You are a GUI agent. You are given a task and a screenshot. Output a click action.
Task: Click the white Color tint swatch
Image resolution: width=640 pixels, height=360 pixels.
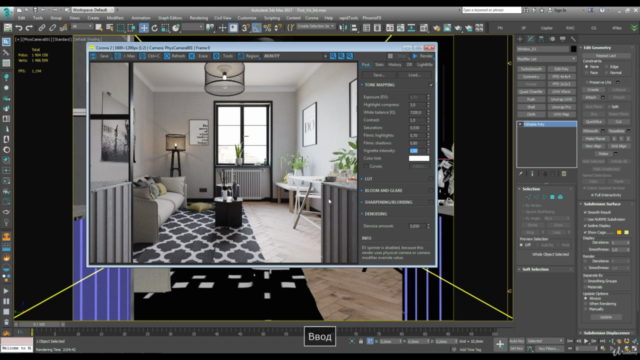tap(419, 158)
